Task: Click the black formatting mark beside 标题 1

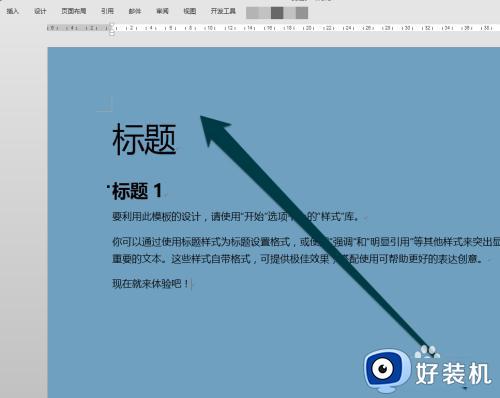Action: click(108, 187)
